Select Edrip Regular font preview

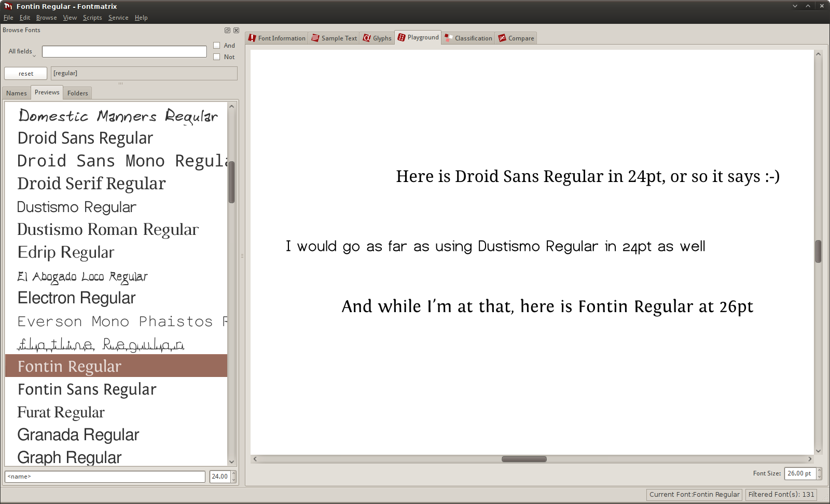point(116,252)
